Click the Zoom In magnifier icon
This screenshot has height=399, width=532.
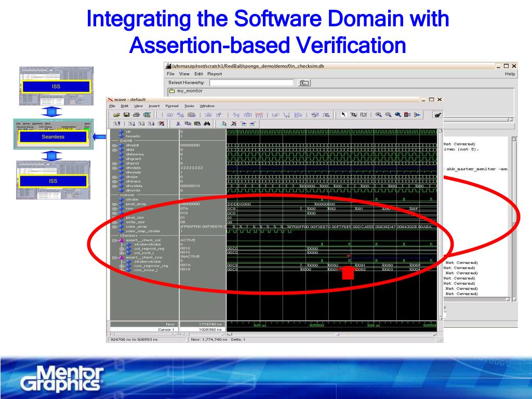pyautogui.click(x=378, y=115)
